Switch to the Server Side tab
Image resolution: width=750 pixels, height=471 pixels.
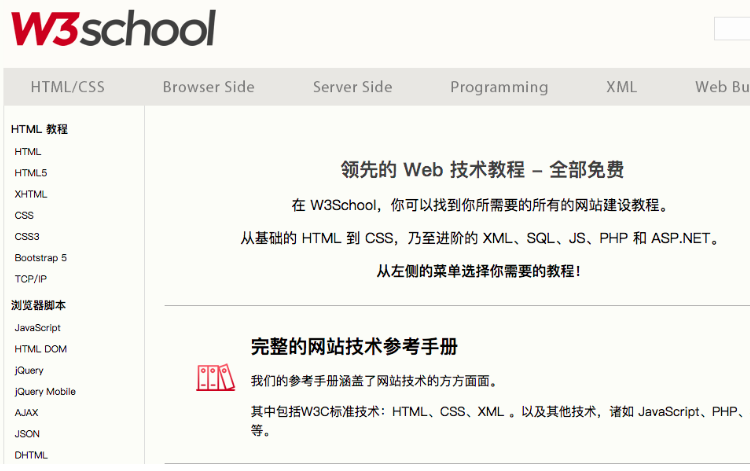[353, 87]
